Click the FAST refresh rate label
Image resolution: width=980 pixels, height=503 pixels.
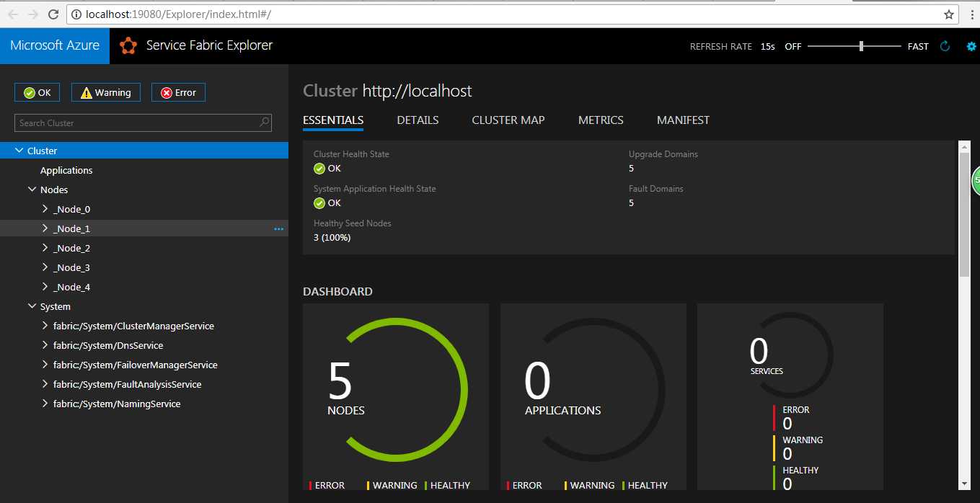[918, 47]
